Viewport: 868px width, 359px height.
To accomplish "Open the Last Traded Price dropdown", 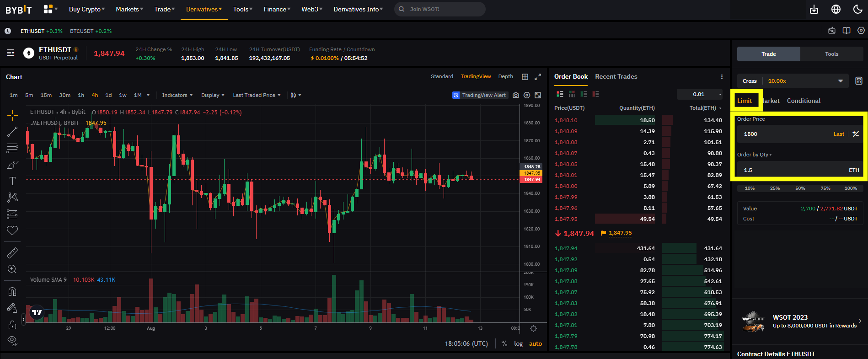I will (257, 95).
